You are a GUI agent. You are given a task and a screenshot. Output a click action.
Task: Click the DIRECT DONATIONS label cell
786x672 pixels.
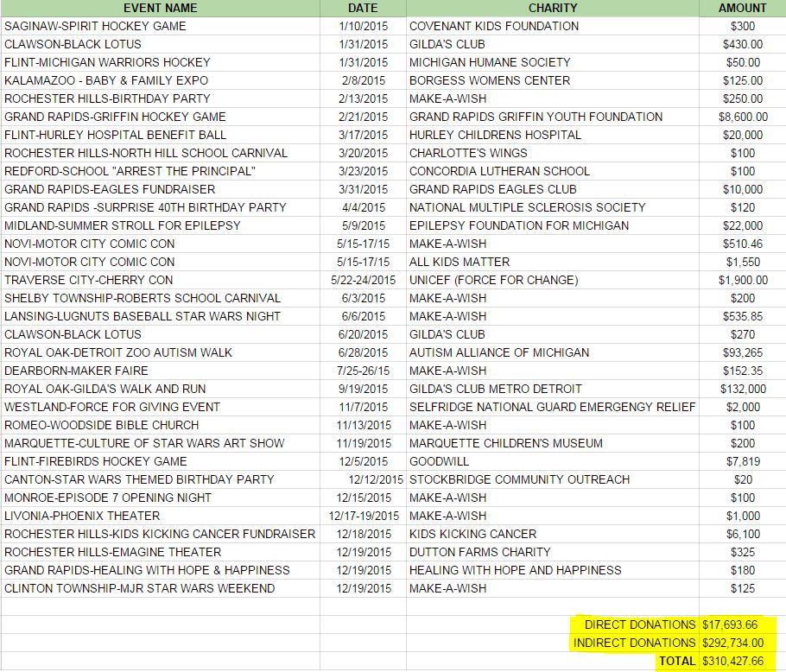tap(635, 624)
